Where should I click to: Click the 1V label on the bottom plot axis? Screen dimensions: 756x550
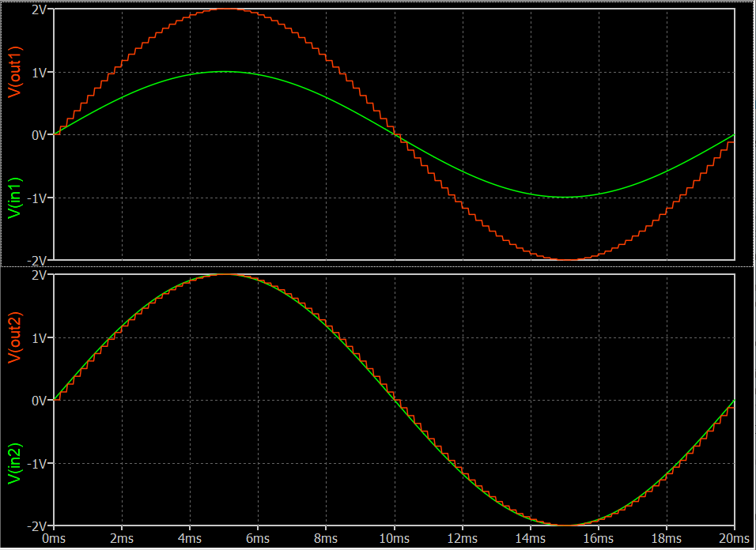(40, 338)
